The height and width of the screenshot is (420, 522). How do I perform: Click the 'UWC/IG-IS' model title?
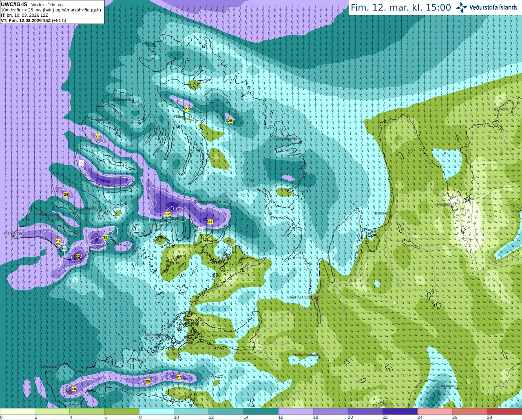click(x=14, y=4)
